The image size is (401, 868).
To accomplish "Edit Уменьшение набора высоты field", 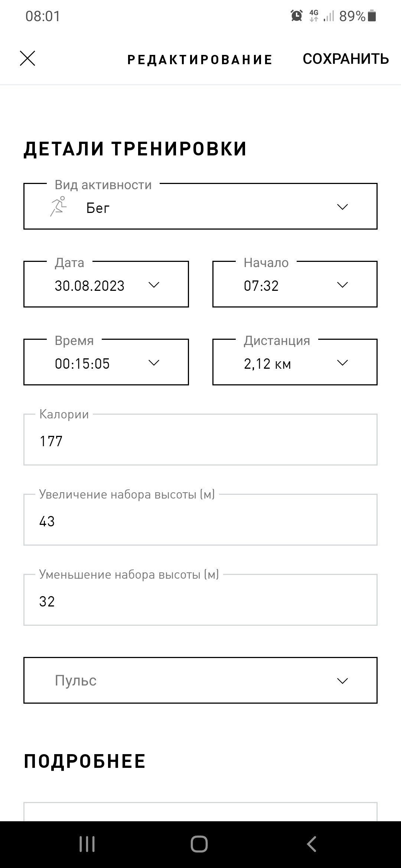I will pos(200,600).
